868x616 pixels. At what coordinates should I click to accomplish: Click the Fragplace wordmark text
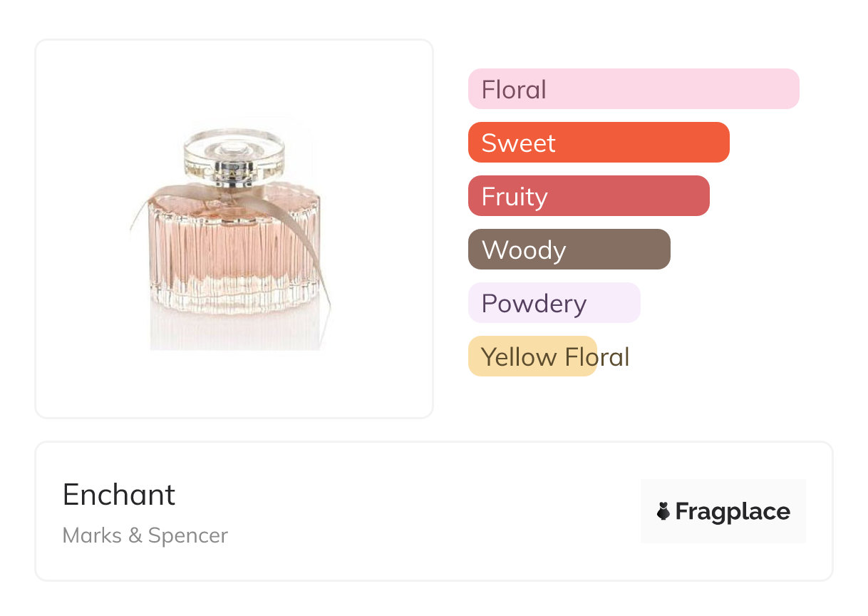click(x=733, y=511)
